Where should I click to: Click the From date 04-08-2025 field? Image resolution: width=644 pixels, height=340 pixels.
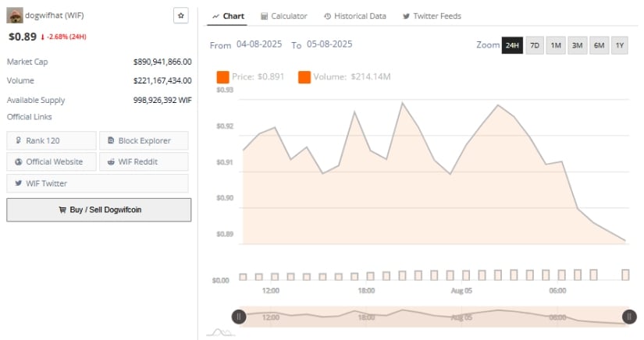[x=259, y=44]
